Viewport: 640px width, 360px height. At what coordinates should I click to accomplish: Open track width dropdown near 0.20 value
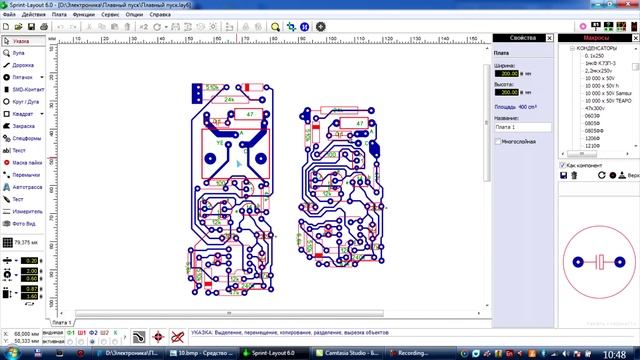pos(16,260)
